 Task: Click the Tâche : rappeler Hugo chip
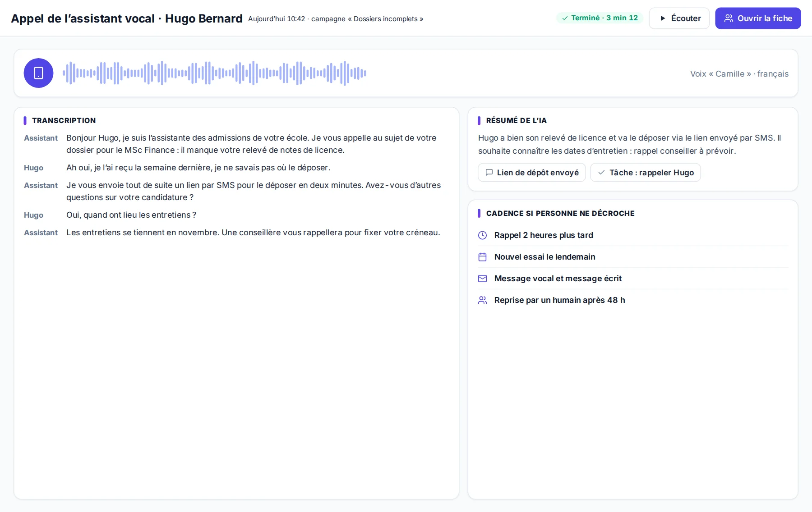click(x=646, y=173)
